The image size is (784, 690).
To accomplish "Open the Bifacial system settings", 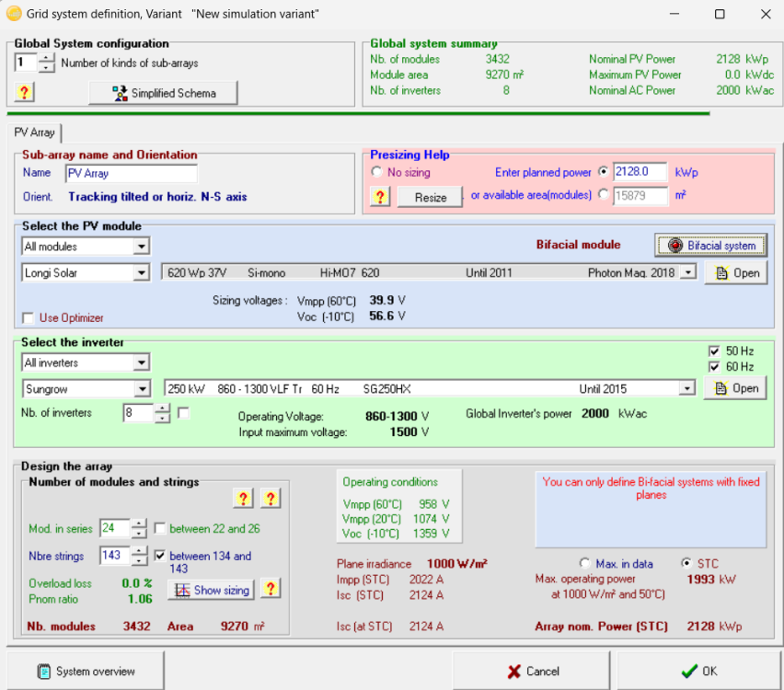I will tap(710, 245).
